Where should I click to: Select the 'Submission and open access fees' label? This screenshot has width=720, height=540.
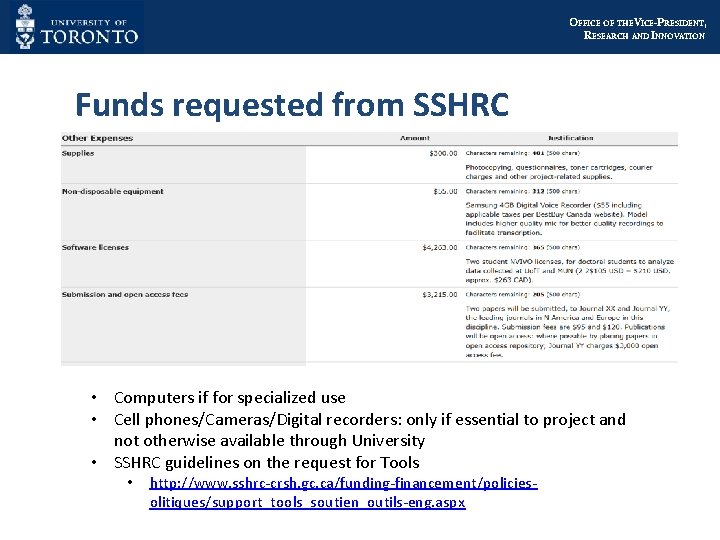click(125, 294)
